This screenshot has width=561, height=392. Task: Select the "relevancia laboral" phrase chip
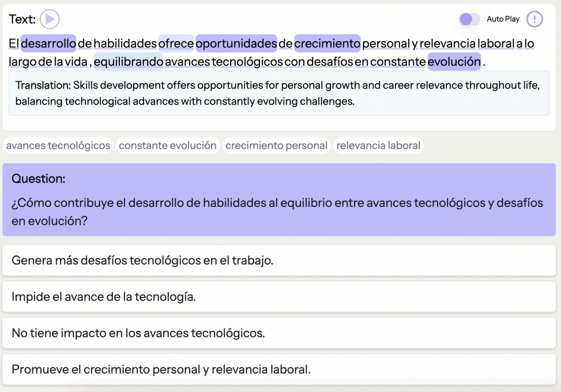click(x=378, y=146)
